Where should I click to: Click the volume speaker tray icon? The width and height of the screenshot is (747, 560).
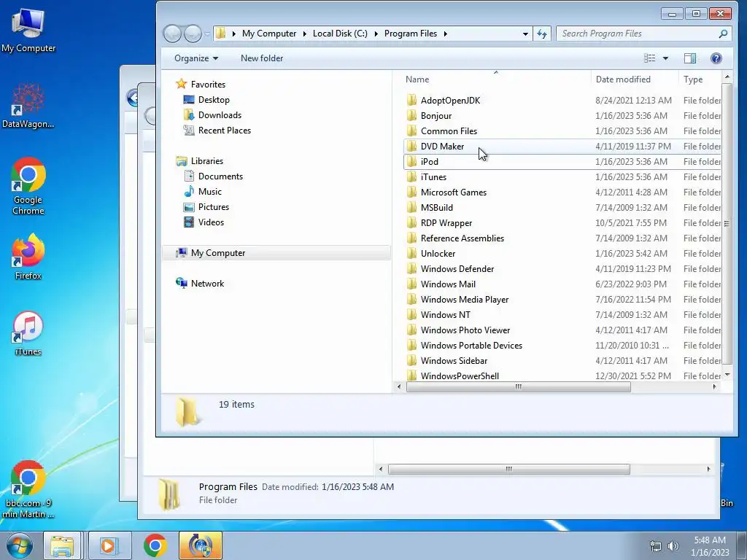[x=673, y=546]
